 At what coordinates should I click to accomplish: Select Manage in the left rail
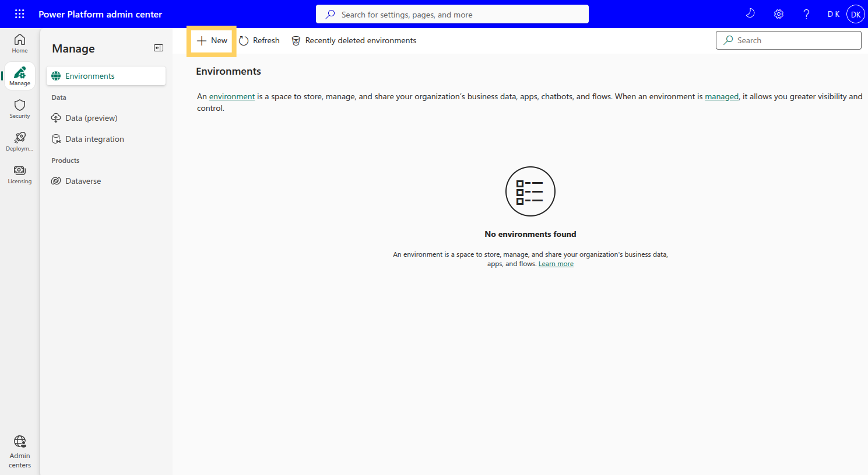[x=20, y=76]
